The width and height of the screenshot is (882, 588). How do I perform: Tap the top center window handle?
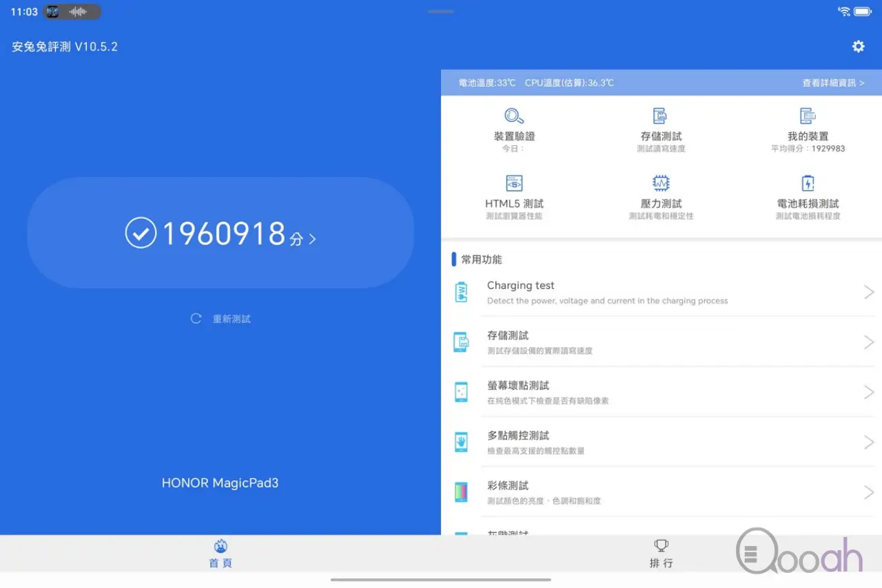coord(441,12)
